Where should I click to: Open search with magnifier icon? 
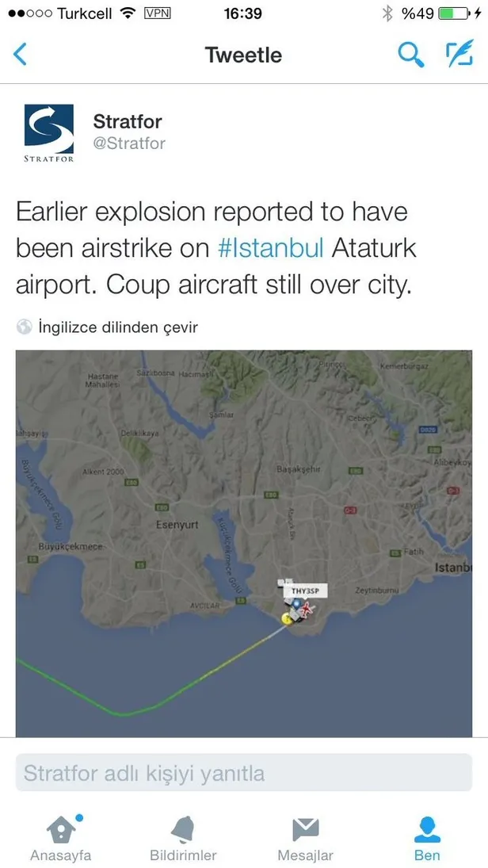[x=410, y=54]
